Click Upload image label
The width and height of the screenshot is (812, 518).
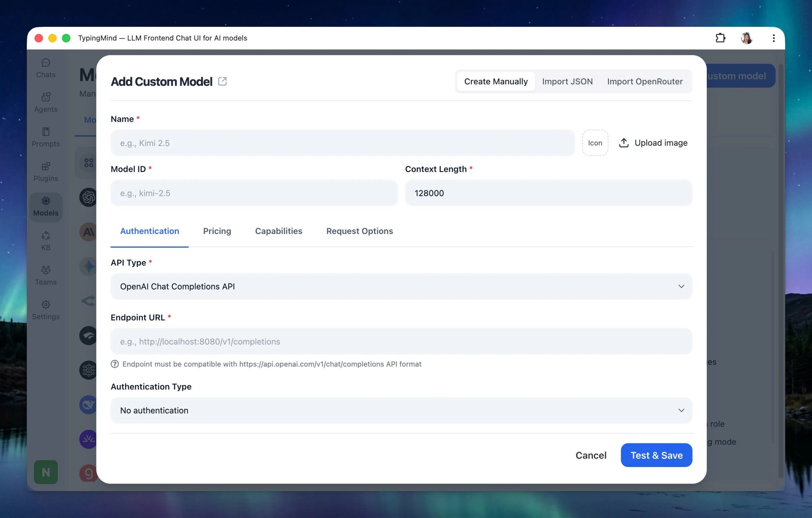[x=661, y=143]
